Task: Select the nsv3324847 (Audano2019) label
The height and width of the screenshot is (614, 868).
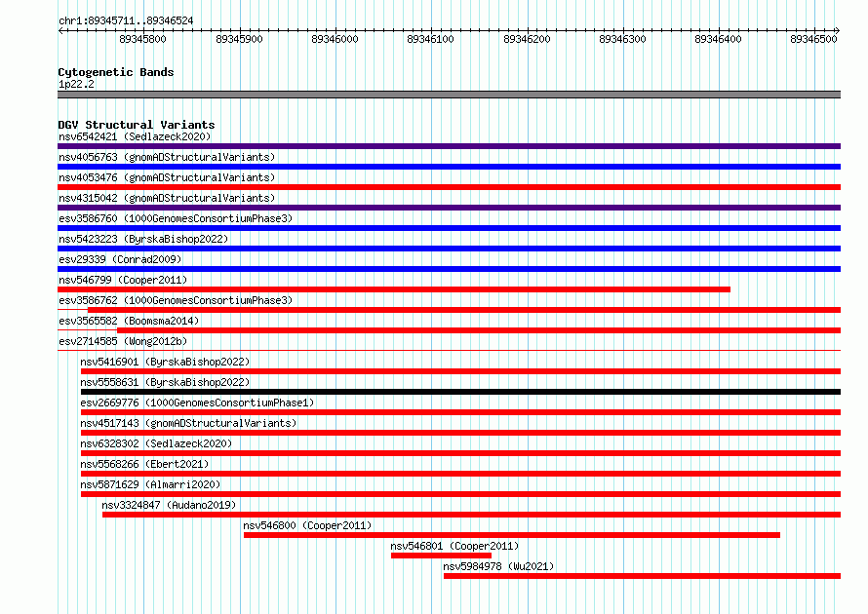Action: (169, 505)
